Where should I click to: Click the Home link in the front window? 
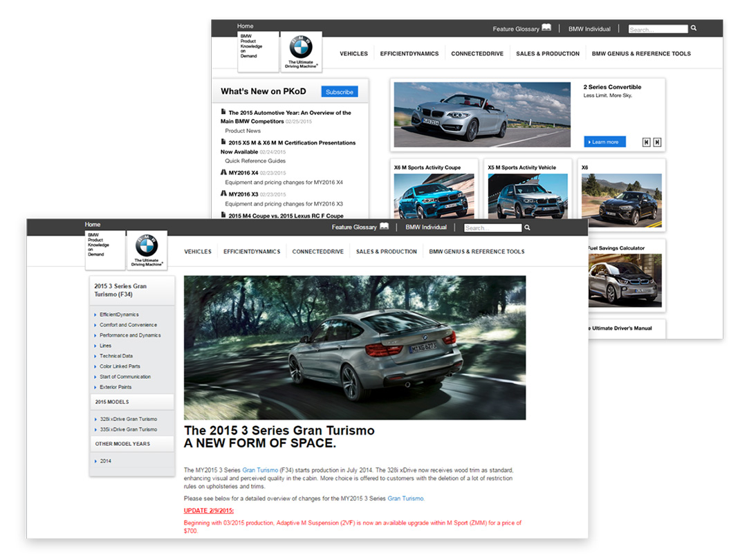(93, 224)
